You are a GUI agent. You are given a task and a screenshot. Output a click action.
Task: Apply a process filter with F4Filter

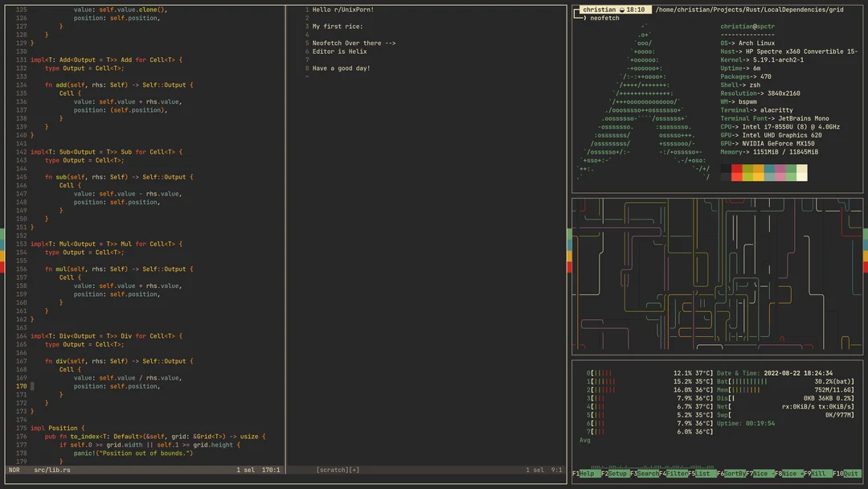pyautogui.click(x=672, y=474)
